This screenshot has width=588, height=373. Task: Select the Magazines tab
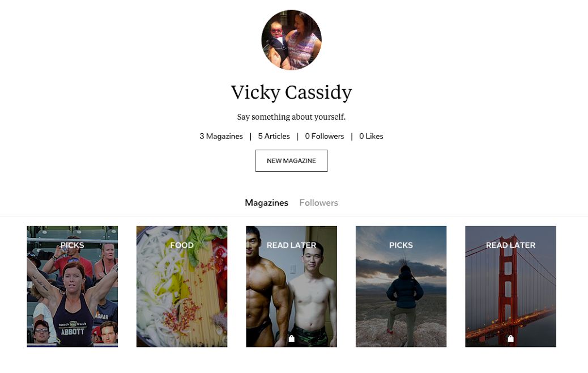[266, 202]
